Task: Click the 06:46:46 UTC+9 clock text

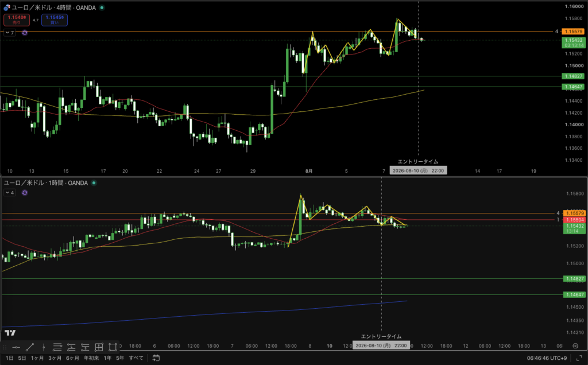Action: tap(547, 358)
